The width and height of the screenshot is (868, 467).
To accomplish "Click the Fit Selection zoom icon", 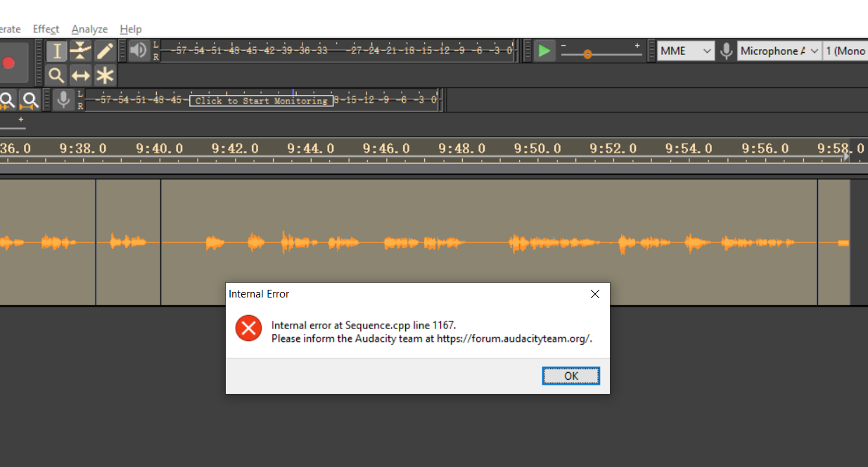I will pos(6,101).
